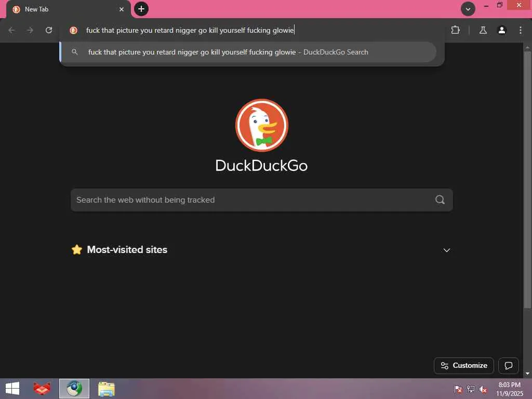Click inside the address bar text

pyautogui.click(x=190, y=30)
